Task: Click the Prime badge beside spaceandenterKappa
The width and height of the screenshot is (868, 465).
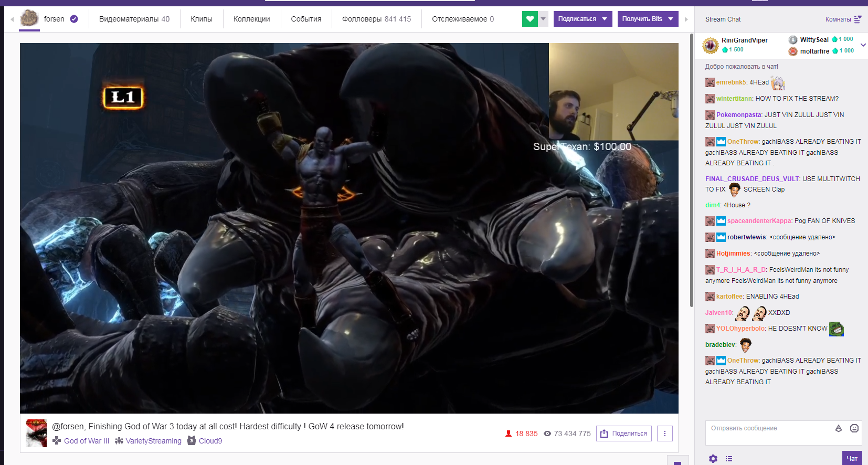Action: [x=721, y=221]
